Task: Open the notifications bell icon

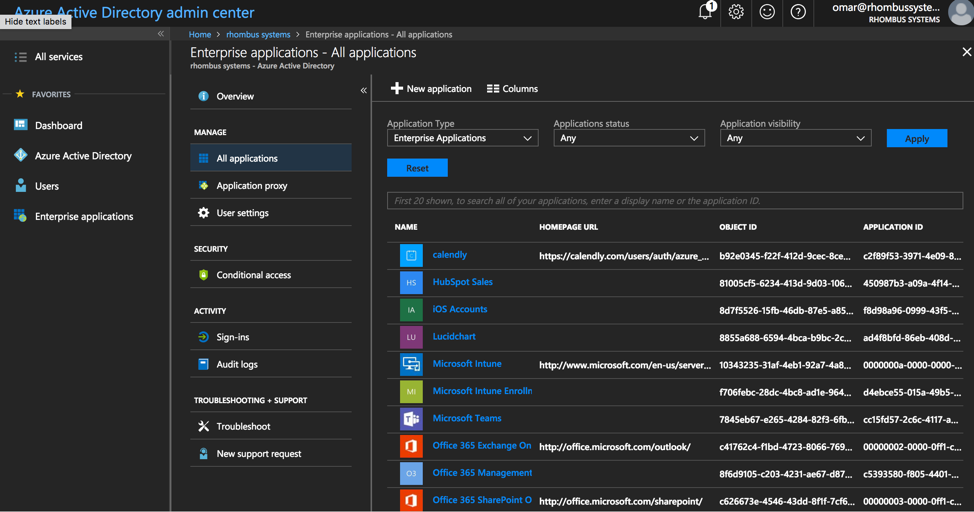Action: coord(706,12)
